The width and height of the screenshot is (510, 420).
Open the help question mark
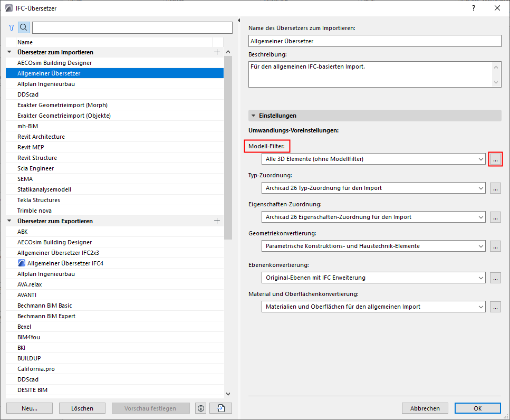(474, 8)
